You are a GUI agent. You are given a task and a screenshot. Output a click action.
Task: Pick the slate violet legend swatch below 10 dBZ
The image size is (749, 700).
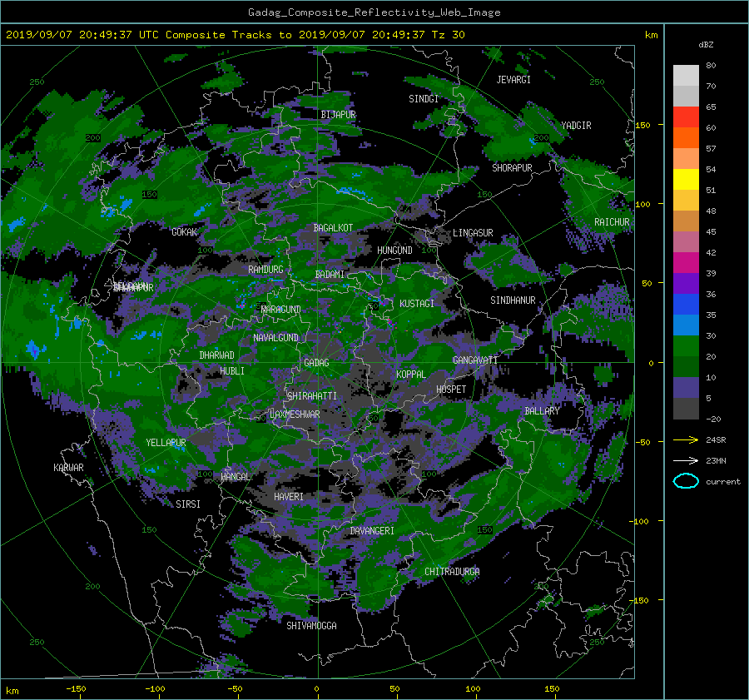pyautogui.click(x=686, y=388)
